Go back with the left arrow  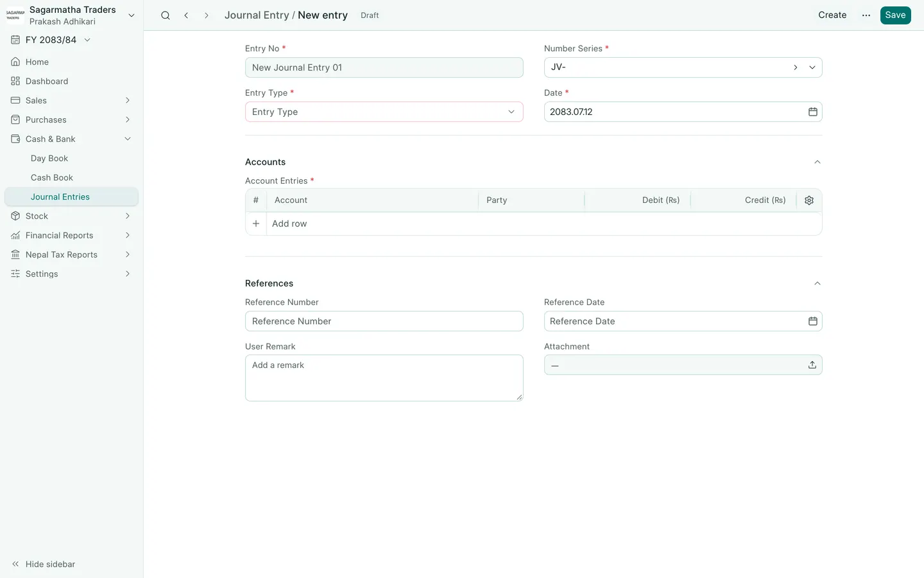[x=186, y=15]
